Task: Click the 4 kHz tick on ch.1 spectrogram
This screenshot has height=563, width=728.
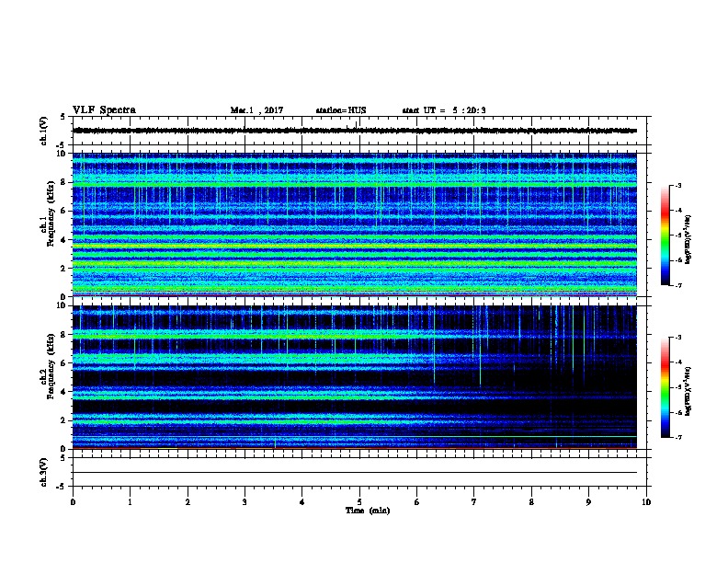Action: 64,240
